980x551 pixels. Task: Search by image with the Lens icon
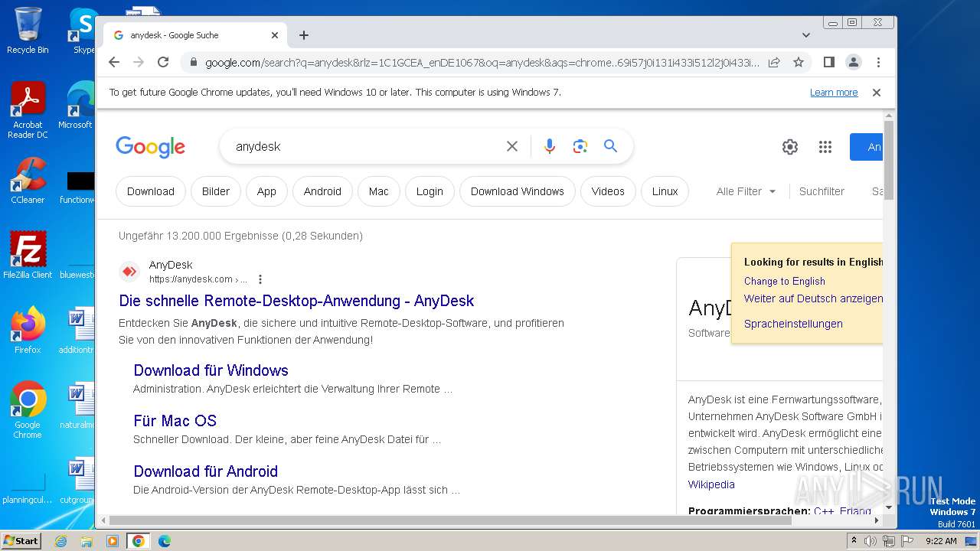pyautogui.click(x=580, y=146)
